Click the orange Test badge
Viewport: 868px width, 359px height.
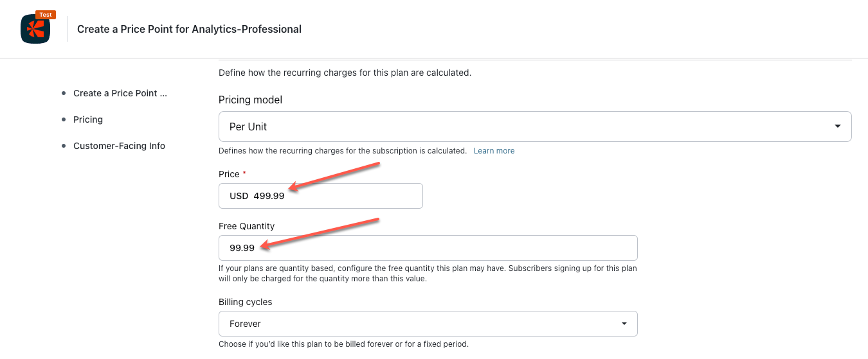click(46, 15)
